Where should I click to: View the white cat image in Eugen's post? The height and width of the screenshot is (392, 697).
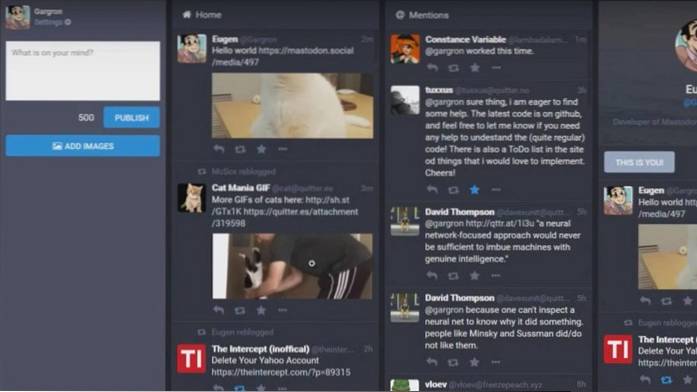click(292, 106)
